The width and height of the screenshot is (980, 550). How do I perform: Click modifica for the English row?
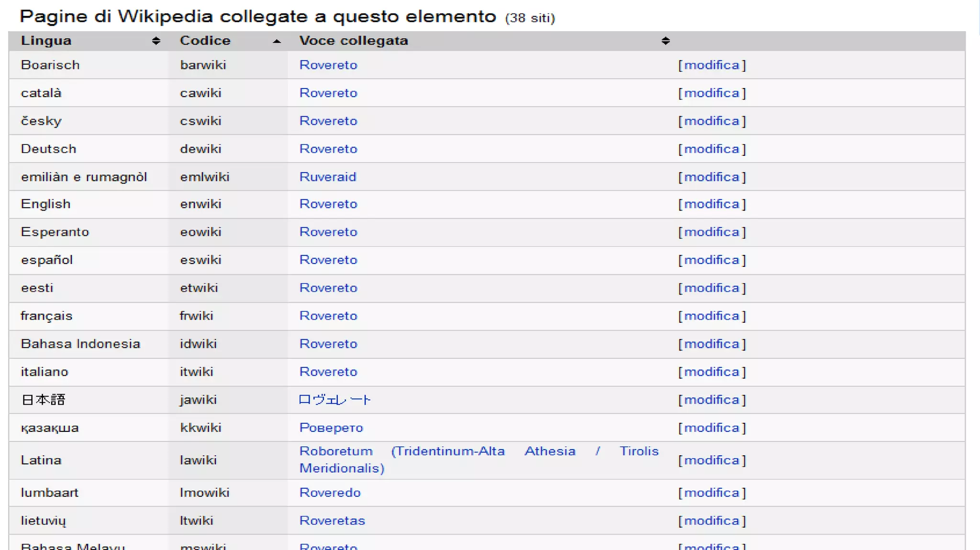click(712, 204)
